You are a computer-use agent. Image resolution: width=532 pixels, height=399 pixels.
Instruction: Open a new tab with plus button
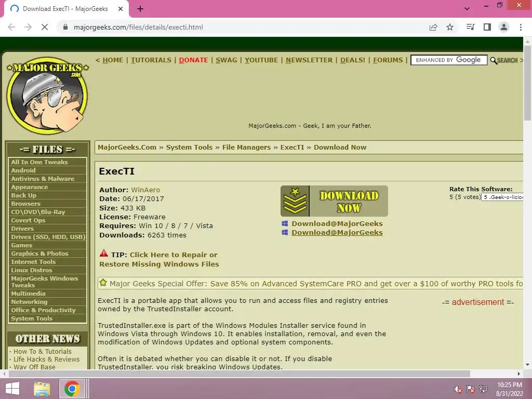(140, 9)
